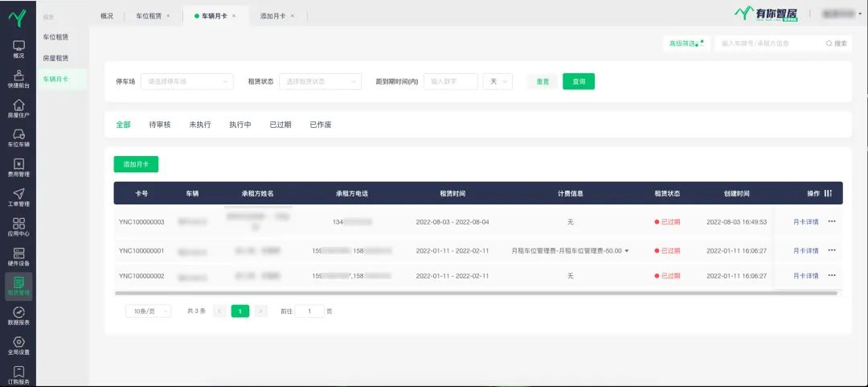Click the green 添加月卡 button
This screenshot has width=868, height=387.
pyautogui.click(x=136, y=164)
